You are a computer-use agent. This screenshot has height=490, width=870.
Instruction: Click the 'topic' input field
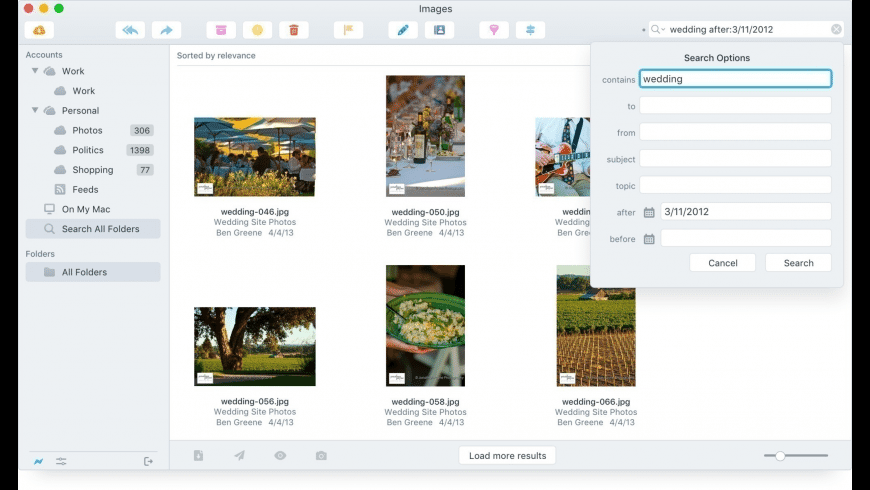pos(735,185)
